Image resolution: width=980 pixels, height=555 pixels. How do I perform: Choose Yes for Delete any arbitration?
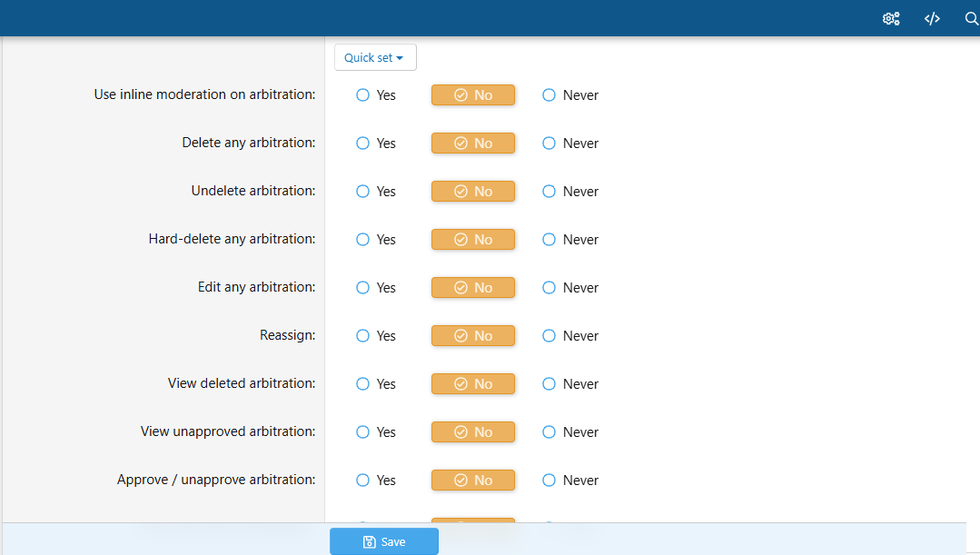(363, 144)
